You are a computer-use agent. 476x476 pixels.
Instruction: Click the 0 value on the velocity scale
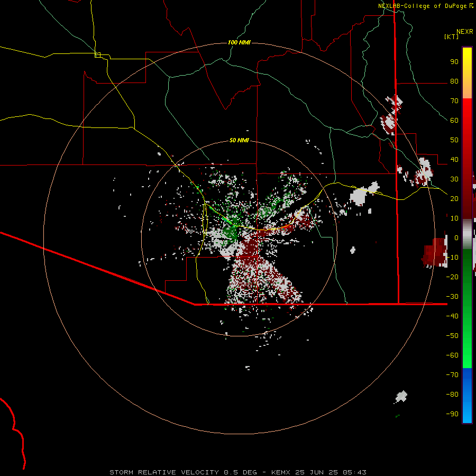click(456, 237)
